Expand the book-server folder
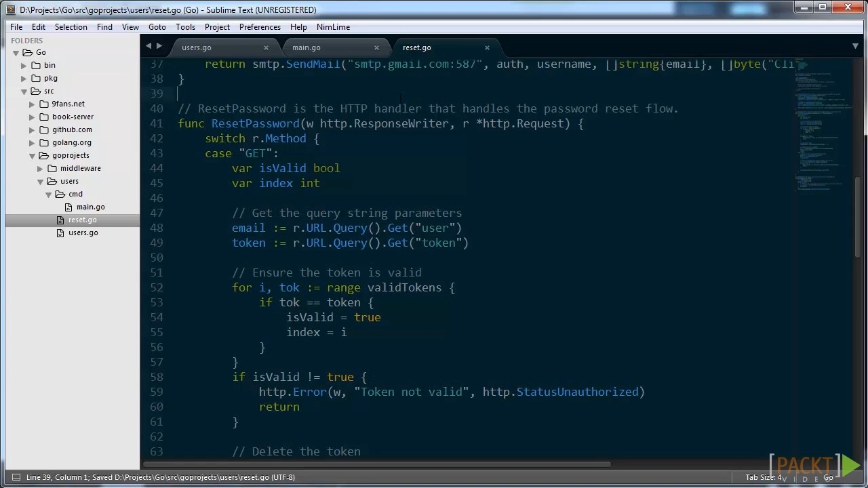This screenshot has height=488, width=868. click(32, 117)
